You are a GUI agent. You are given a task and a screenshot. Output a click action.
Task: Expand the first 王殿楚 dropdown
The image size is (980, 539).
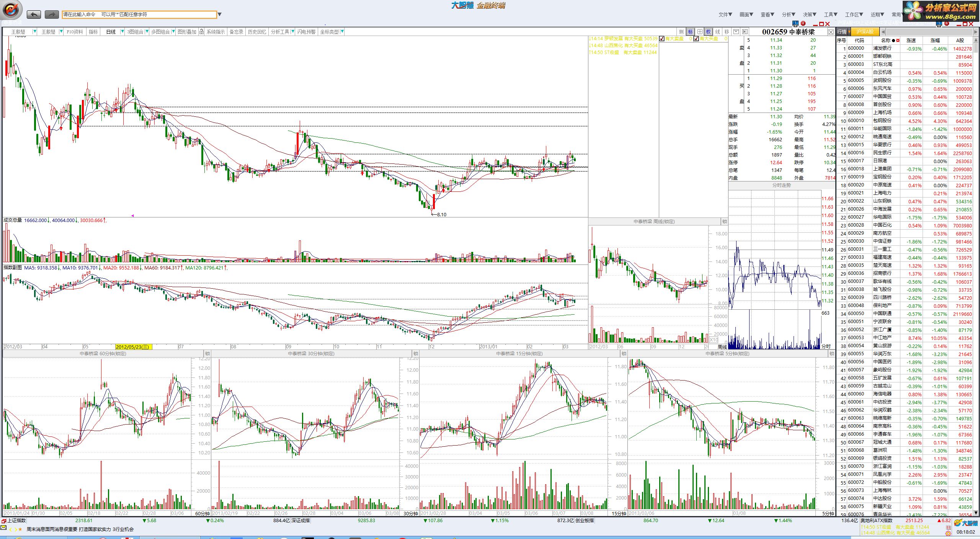click(x=35, y=32)
